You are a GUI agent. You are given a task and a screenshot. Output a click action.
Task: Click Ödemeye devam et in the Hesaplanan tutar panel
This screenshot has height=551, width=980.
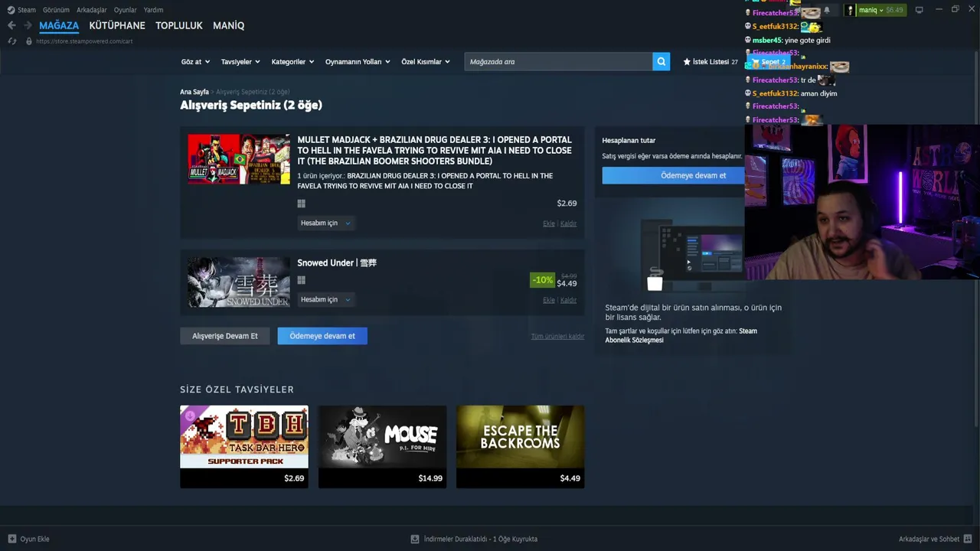(674, 175)
